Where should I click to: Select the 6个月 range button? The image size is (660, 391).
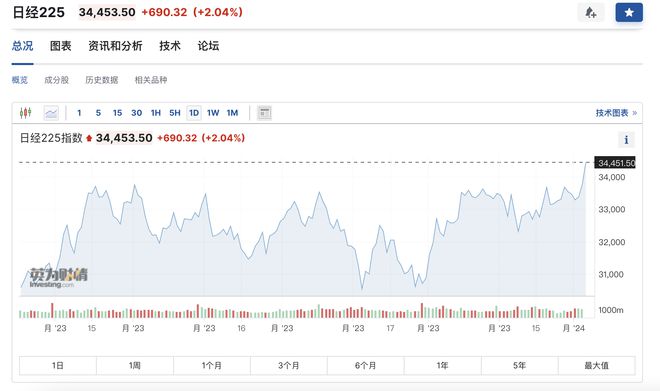pyautogui.click(x=365, y=366)
